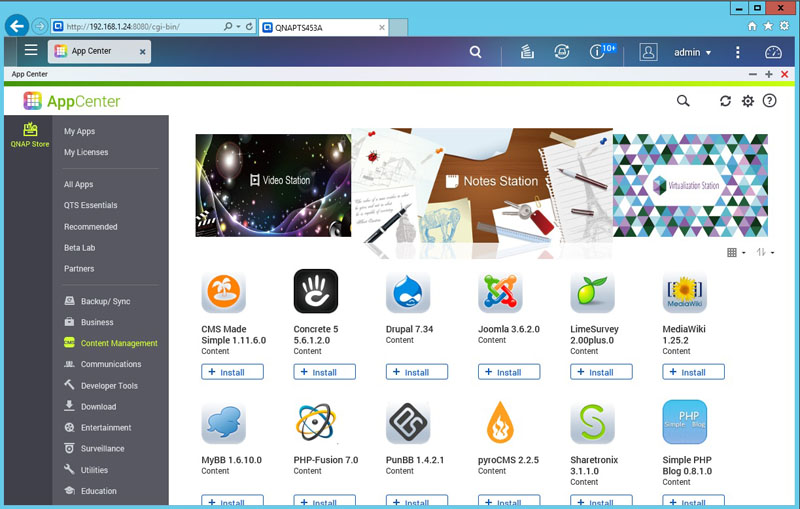Select Education category

point(90,491)
